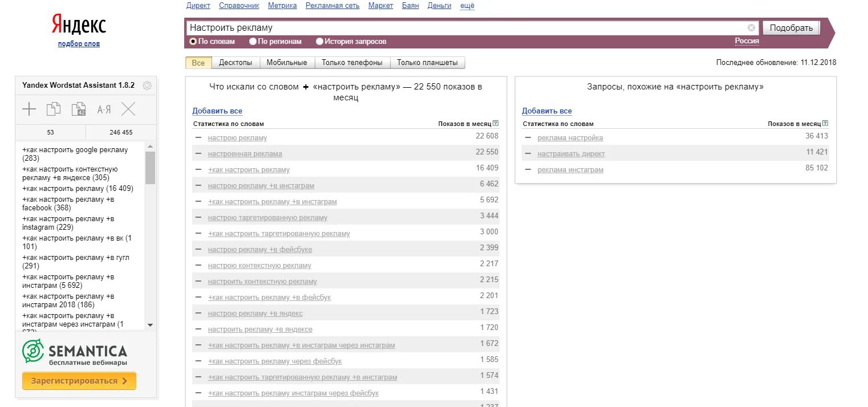Click 'Добавить все' in similar queries panel

tap(547, 111)
